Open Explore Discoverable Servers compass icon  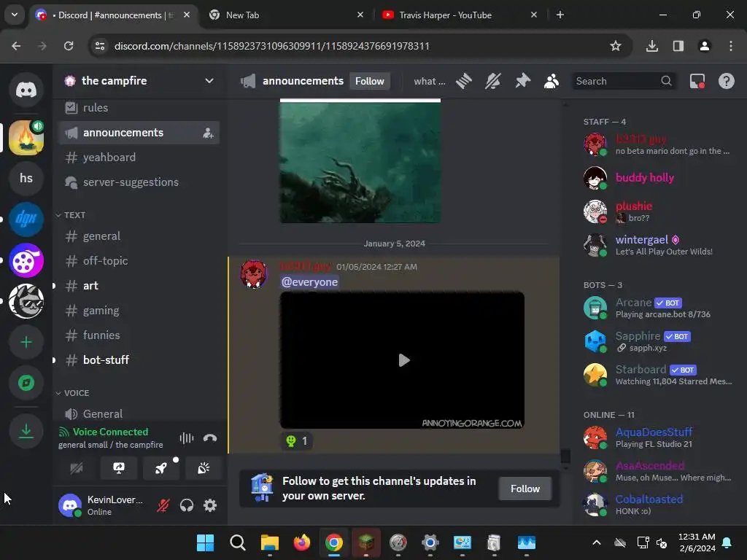[26, 383]
